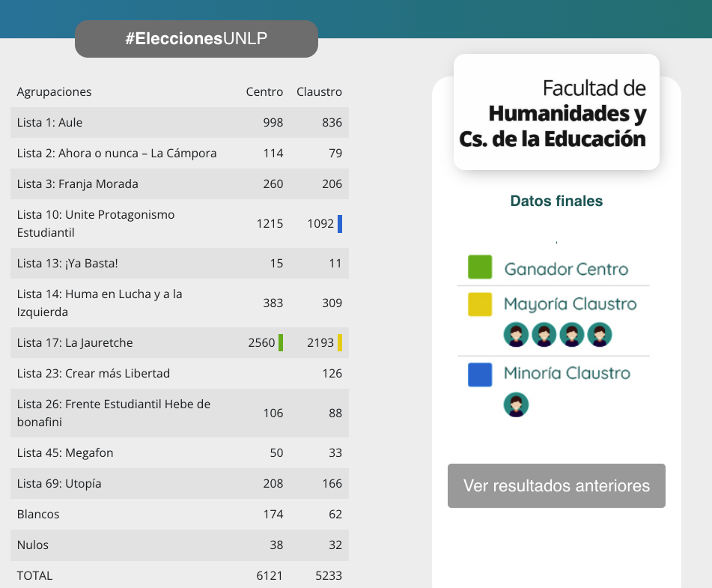
Task: Click the Claustro column header
Action: click(x=319, y=92)
